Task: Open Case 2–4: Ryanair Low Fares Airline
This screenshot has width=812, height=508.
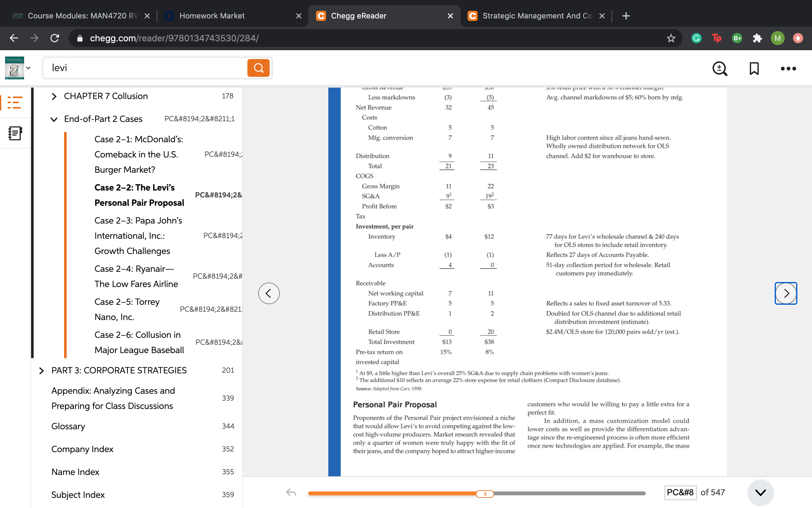Action: pyautogui.click(x=136, y=276)
